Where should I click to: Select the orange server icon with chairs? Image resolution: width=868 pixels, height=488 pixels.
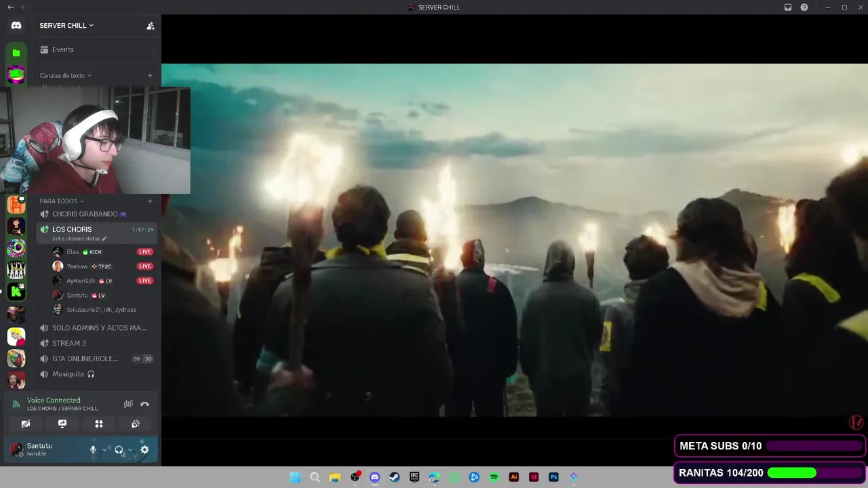pos(16,205)
